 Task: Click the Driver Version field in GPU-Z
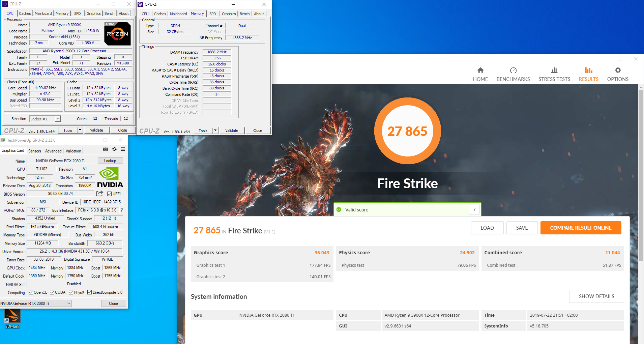pos(75,251)
